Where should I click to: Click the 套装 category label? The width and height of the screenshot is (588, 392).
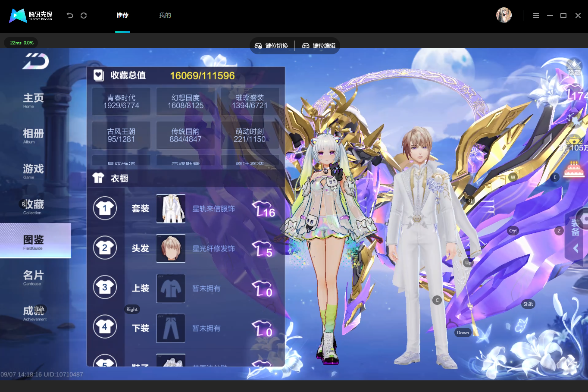click(141, 209)
